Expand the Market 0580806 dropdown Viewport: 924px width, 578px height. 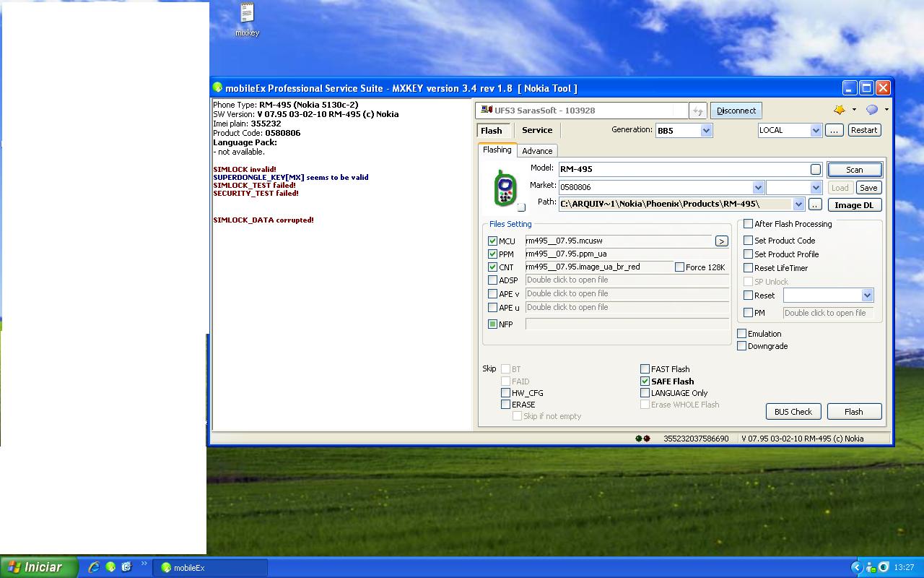758,187
